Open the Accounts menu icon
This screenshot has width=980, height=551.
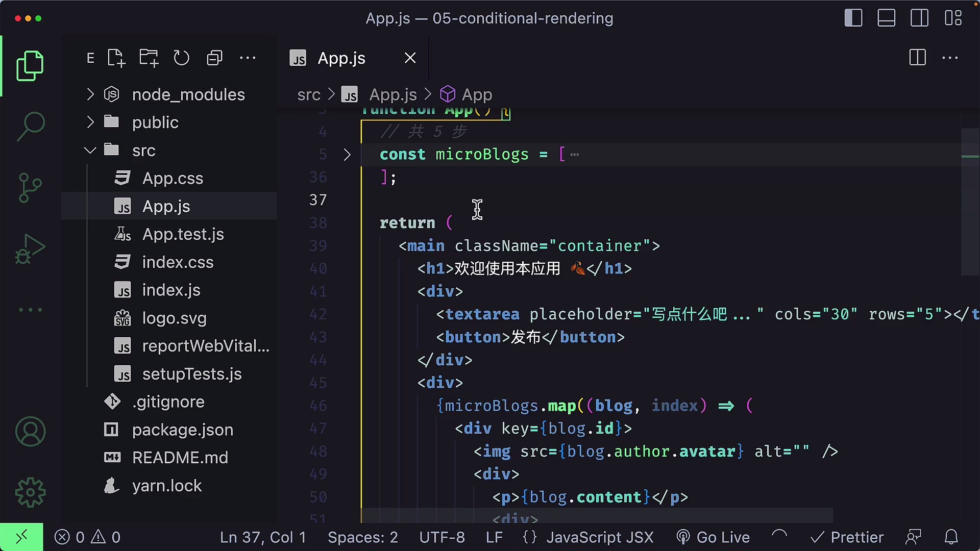pos(30,432)
